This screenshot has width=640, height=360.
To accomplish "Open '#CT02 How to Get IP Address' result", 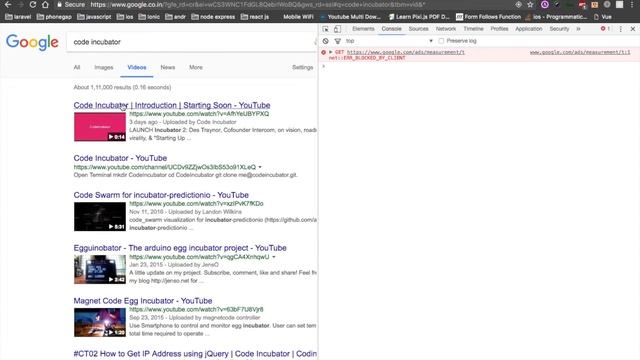I will [x=195, y=354].
